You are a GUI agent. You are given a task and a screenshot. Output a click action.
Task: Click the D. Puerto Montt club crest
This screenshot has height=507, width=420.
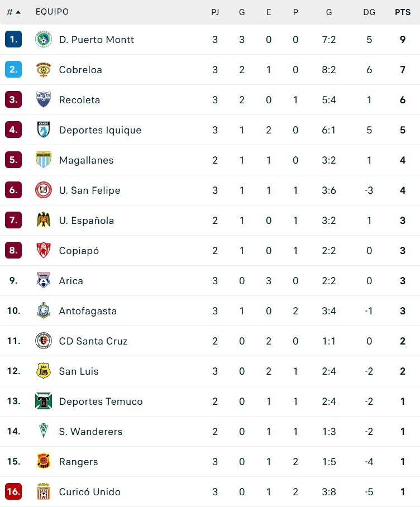[x=43, y=40]
